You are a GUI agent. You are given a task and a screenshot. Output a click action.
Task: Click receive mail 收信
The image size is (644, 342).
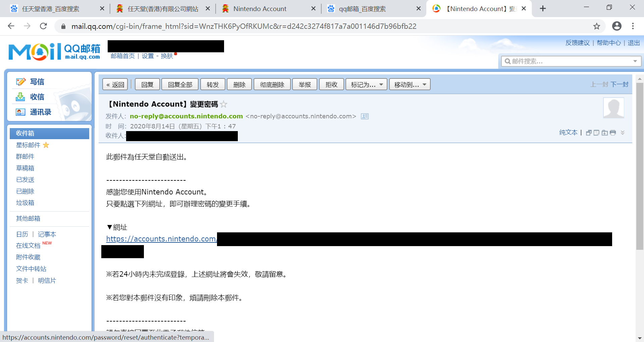click(x=37, y=97)
